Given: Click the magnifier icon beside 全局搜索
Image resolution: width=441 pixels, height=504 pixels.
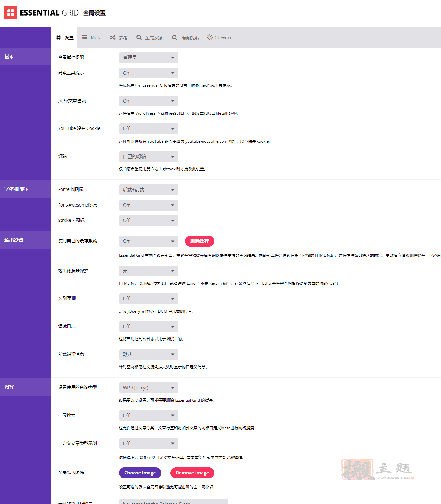Looking at the screenshot, I should click(139, 37).
